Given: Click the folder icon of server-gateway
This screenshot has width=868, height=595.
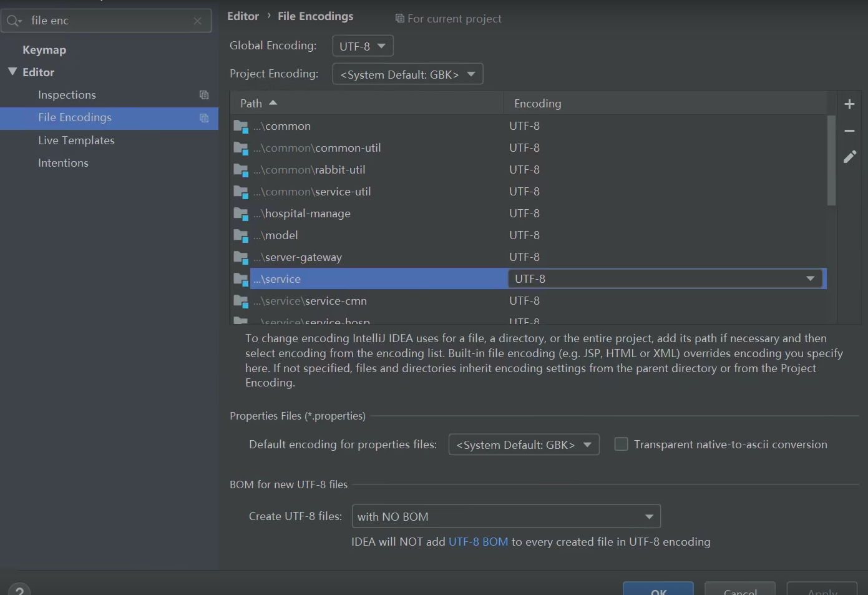Looking at the screenshot, I should [x=241, y=257].
